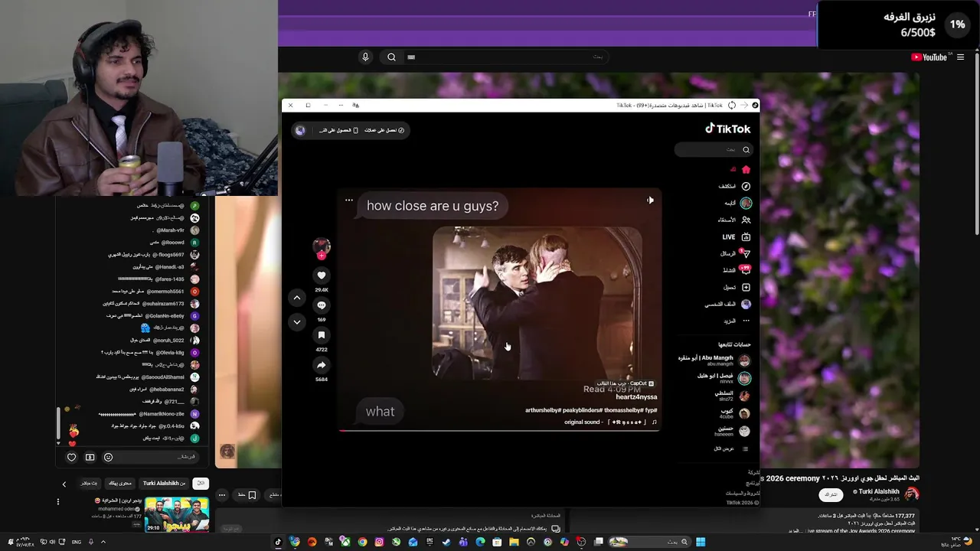Click the YouTube logo
This screenshot has width=980, height=551.
(929, 57)
